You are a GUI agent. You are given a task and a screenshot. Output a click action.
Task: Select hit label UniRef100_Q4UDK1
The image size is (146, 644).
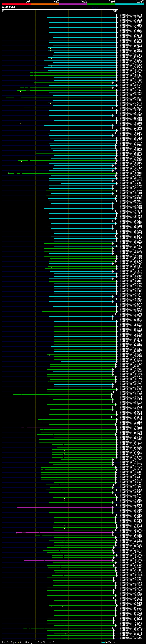(x=131, y=450)
